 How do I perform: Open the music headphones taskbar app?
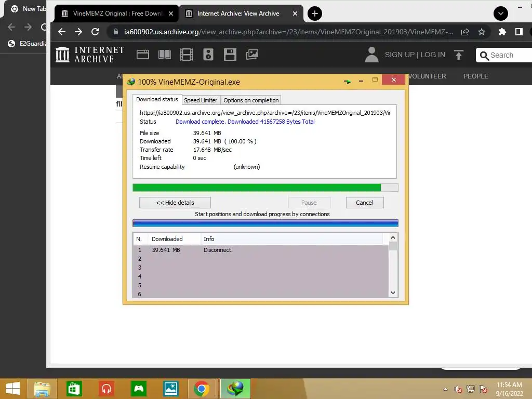106,389
